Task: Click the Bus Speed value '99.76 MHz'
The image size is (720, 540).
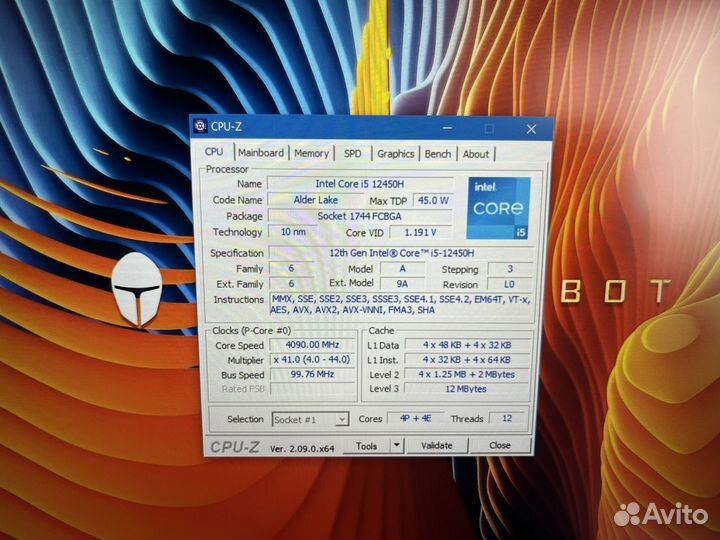Action: (x=312, y=374)
